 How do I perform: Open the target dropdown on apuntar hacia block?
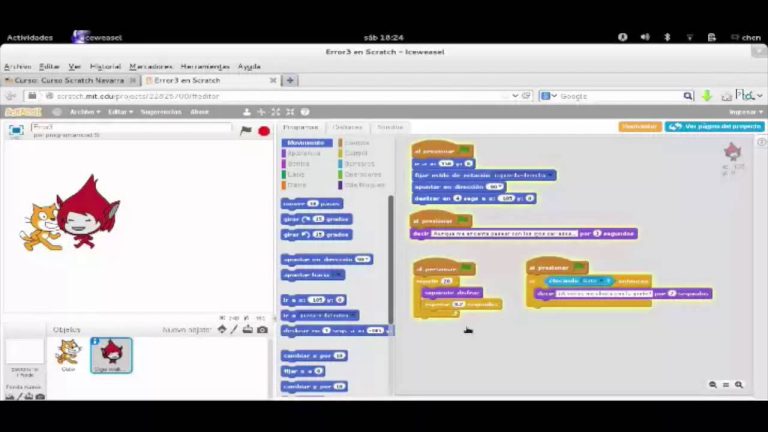click(338, 275)
